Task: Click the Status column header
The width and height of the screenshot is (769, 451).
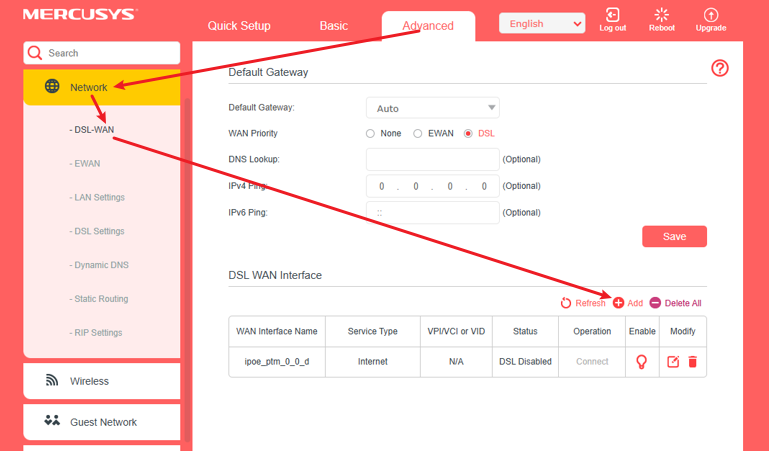Action: click(525, 331)
